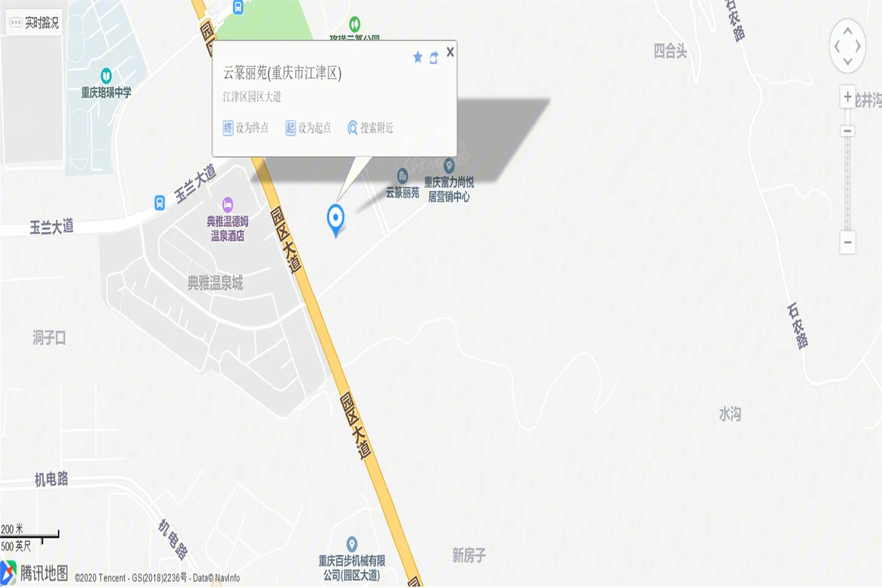Pan map up with the top arrow
Viewport: 882px width, 588px height.
(848, 31)
